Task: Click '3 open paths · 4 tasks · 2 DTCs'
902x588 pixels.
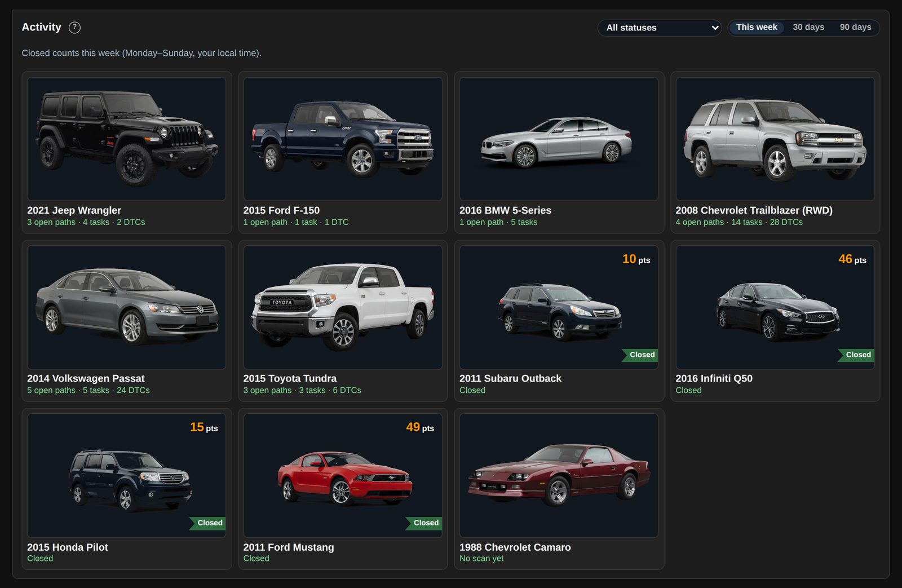Action: coord(86,222)
